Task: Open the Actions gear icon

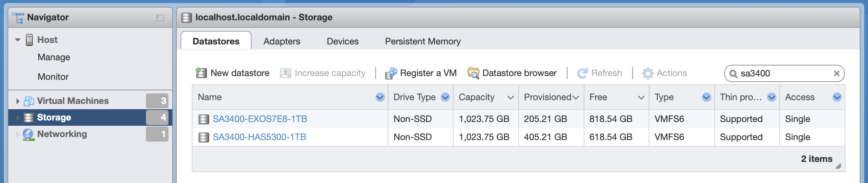Action: (x=648, y=73)
